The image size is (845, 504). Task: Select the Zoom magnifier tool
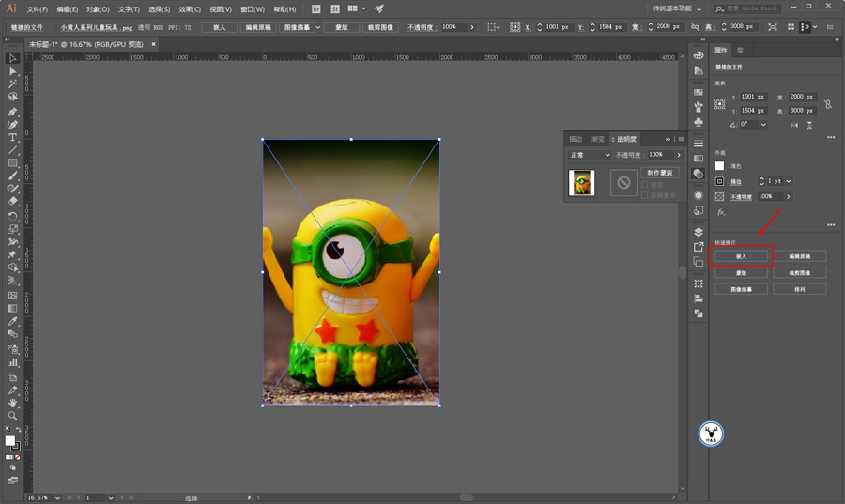13,415
